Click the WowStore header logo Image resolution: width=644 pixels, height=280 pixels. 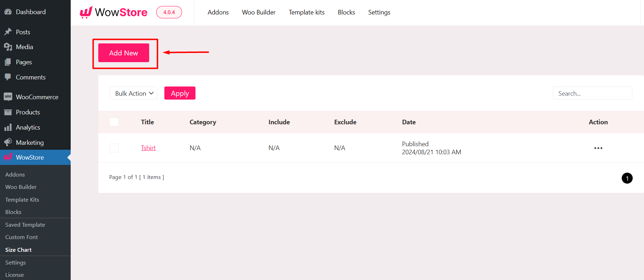[x=113, y=12]
